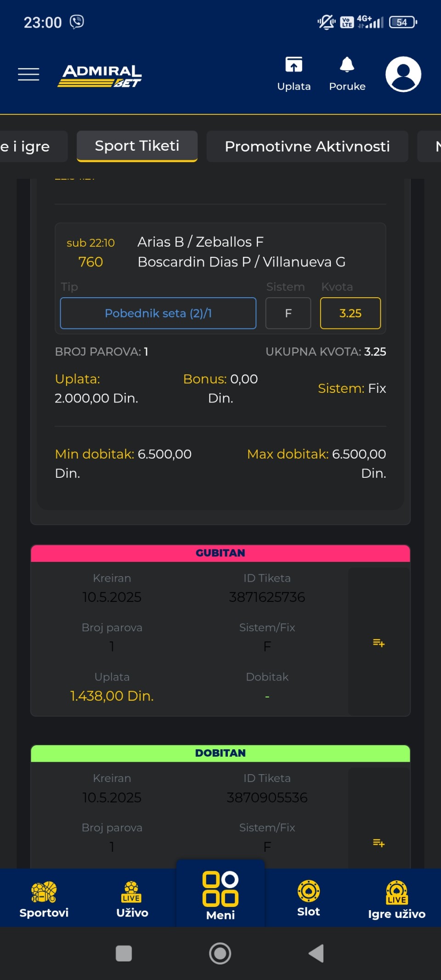Open Uživo live betting section

132,899
